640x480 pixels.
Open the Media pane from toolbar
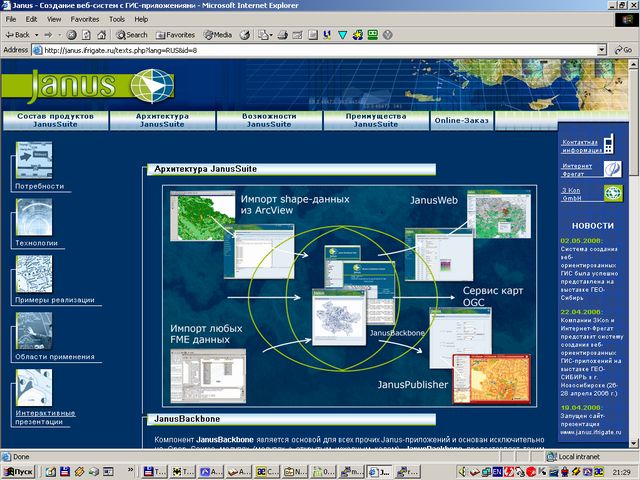tap(218, 35)
